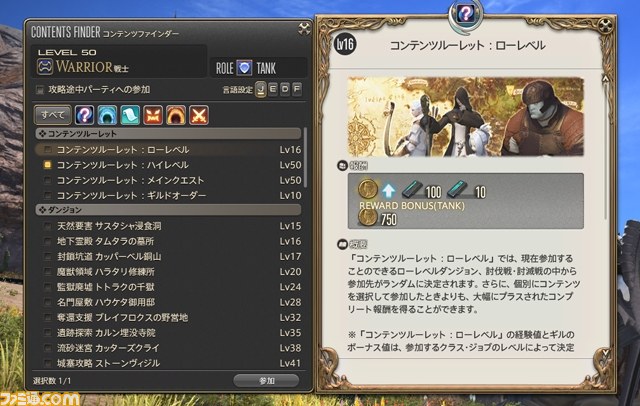This screenshot has width=640, height=406.
Task: Select the blue dungeon portal filter icon
Action: pos(107,115)
